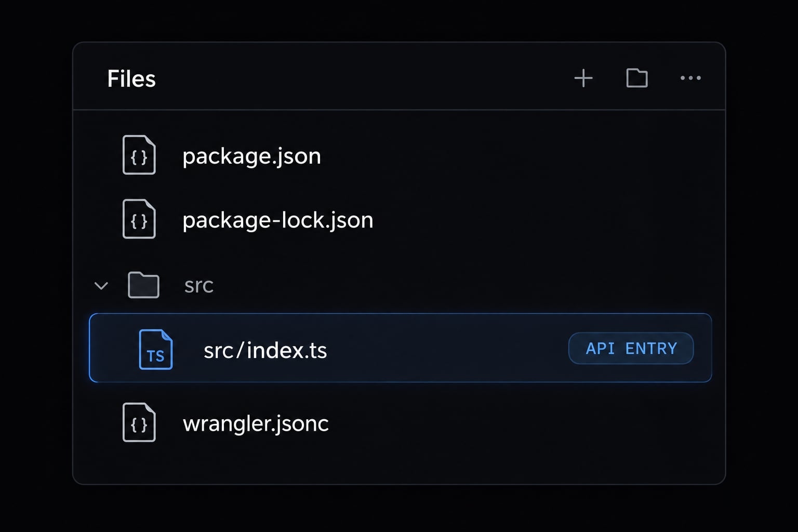Image resolution: width=798 pixels, height=532 pixels.
Task: Collapse the src folder chevron
Action: click(x=101, y=286)
